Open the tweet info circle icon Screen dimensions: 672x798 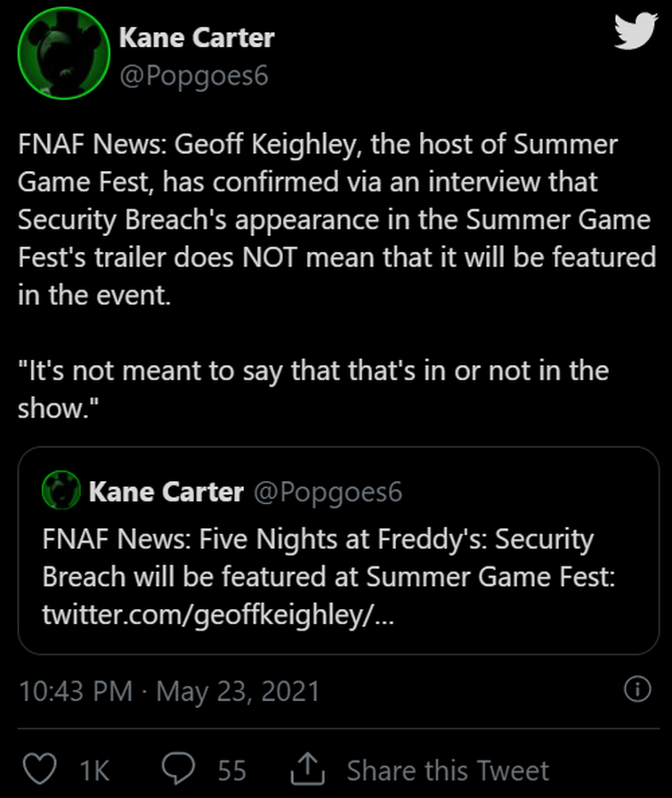click(636, 690)
